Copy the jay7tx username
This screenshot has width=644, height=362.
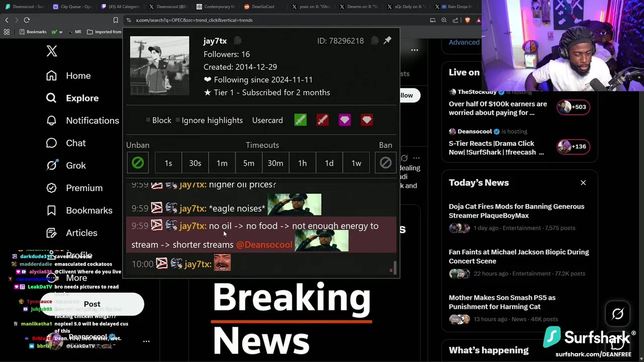[x=238, y=41]
